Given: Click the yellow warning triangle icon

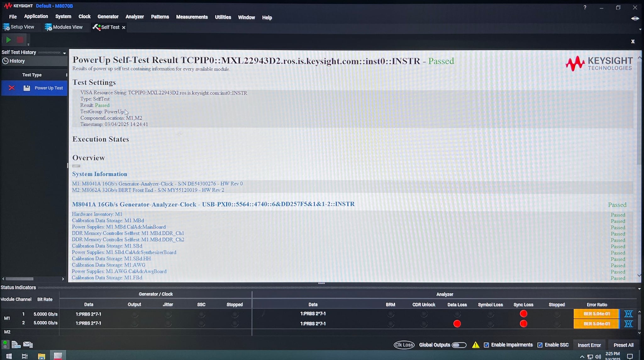Looking at the screenshot, I should pyautogui.click(x=475, y=345).
